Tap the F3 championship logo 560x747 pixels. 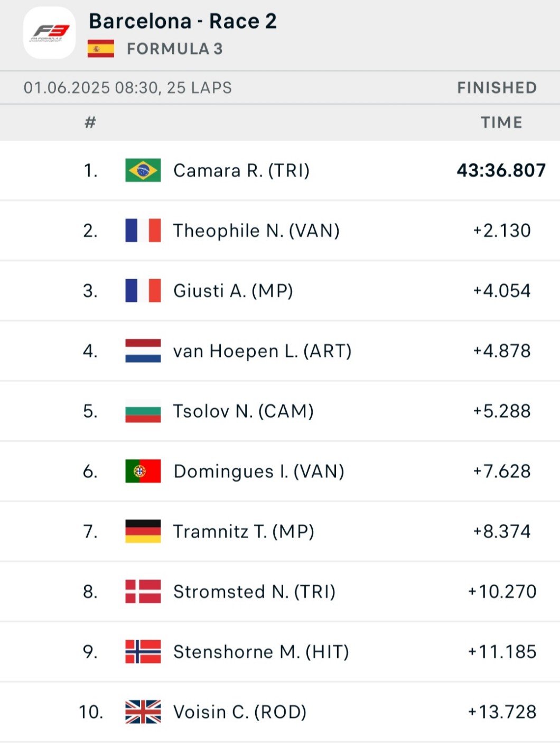coord(50,33)
